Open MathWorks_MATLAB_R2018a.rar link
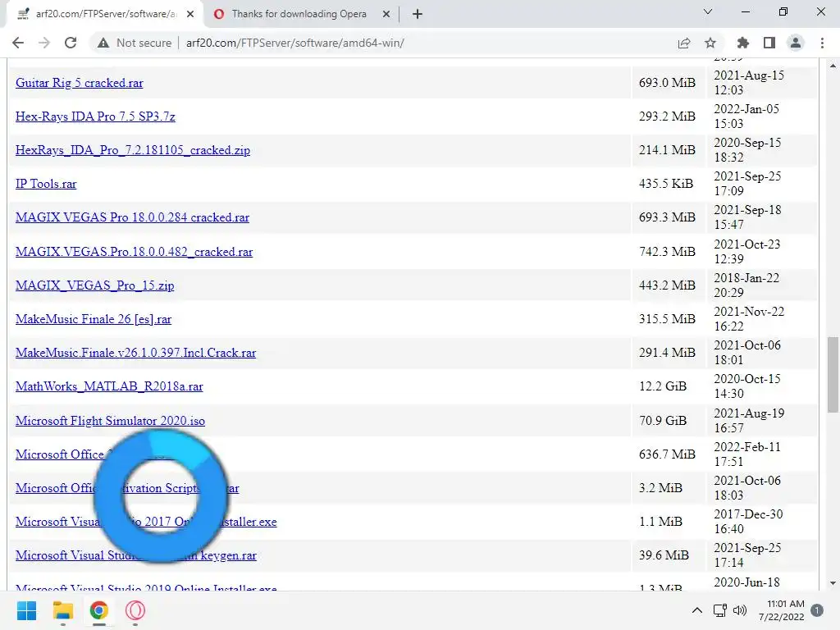 pos(109,387)
